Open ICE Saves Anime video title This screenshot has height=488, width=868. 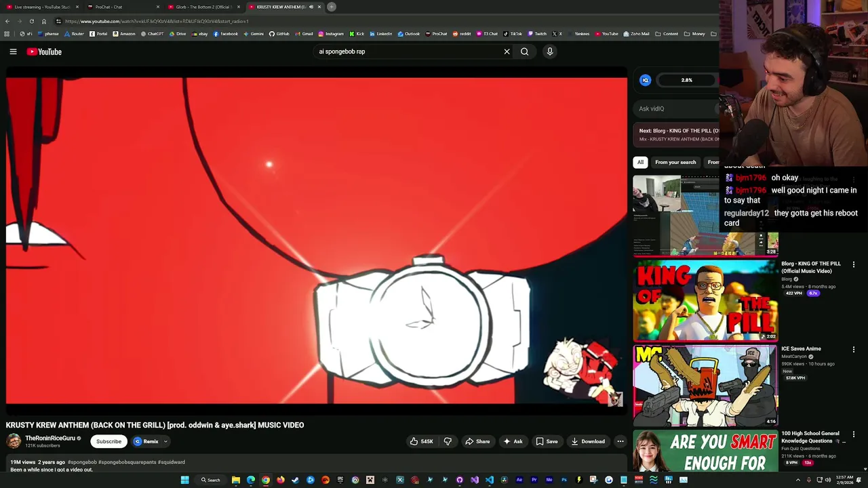(801, 349)
